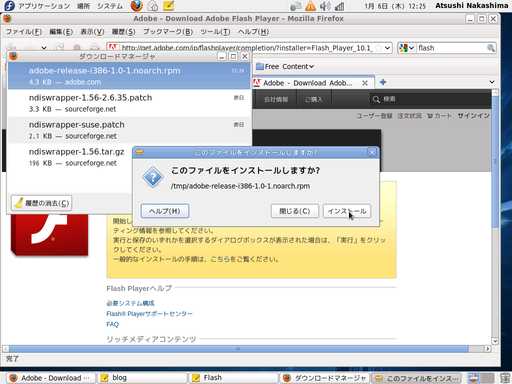Screen dimensions: 512x384
Task: Click the Flash Player logo image
Action: pyautogui.click(x=49, y=235)
